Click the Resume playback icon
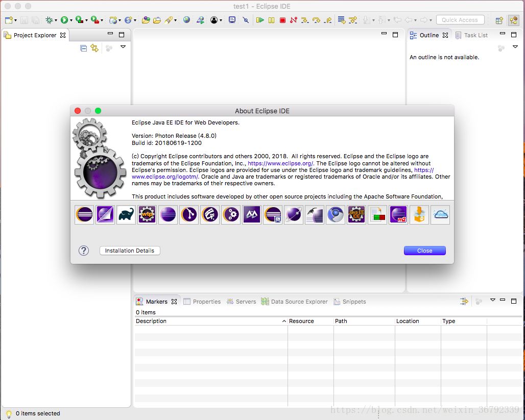The width and height of the screenshot is (525, 420). tap(260, 20)
